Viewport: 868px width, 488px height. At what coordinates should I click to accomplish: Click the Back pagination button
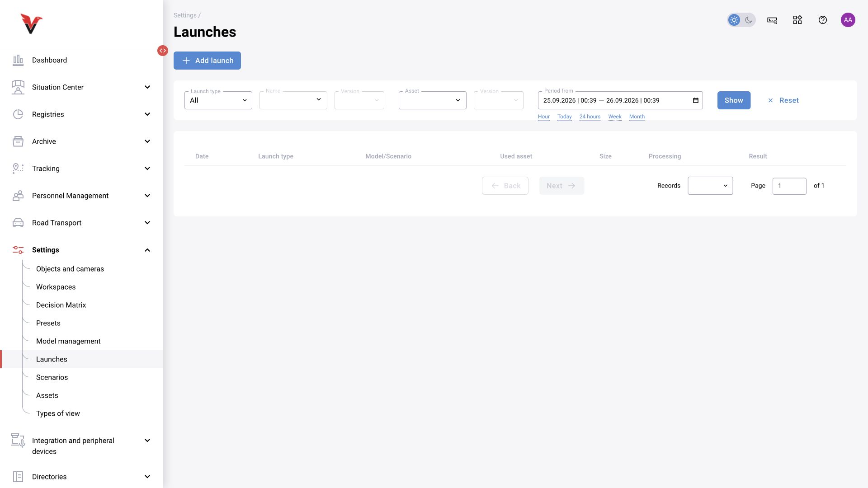pos(505,186)
